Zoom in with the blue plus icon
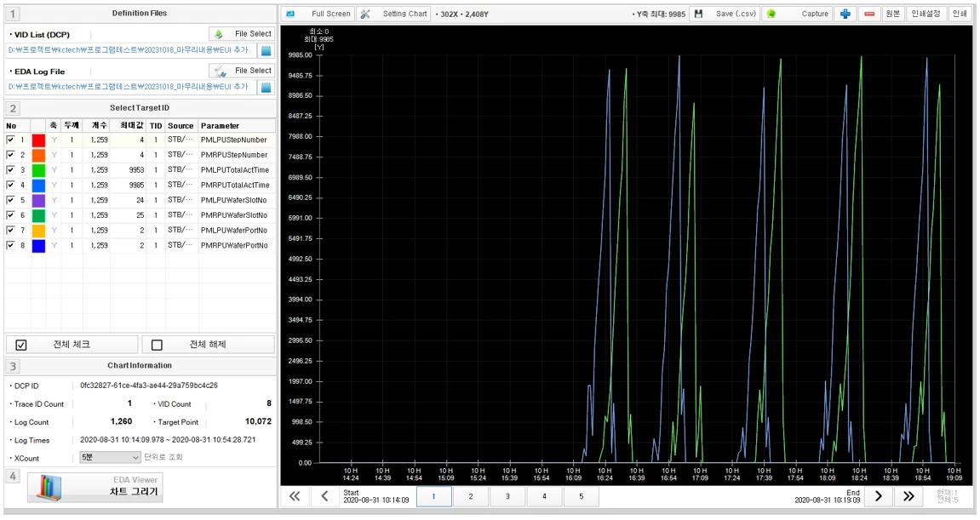Viewport: 980px width, 520px height. 845,14
